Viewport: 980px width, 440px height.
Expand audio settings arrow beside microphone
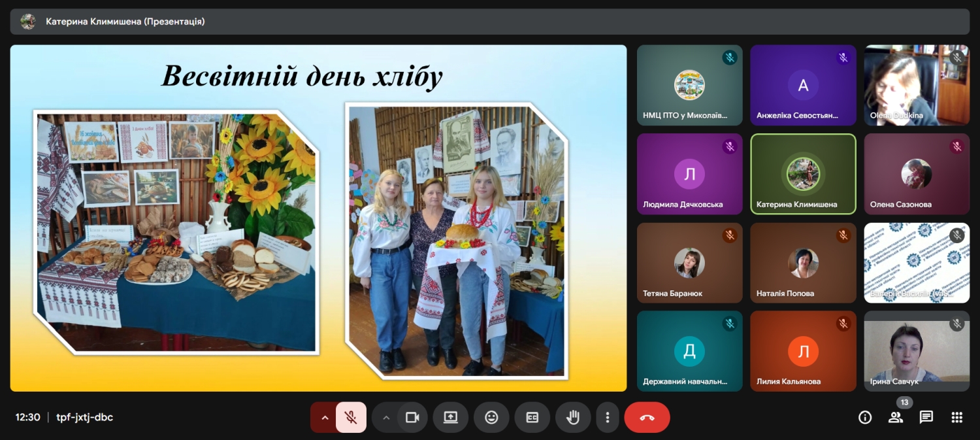tap(325, 417)
